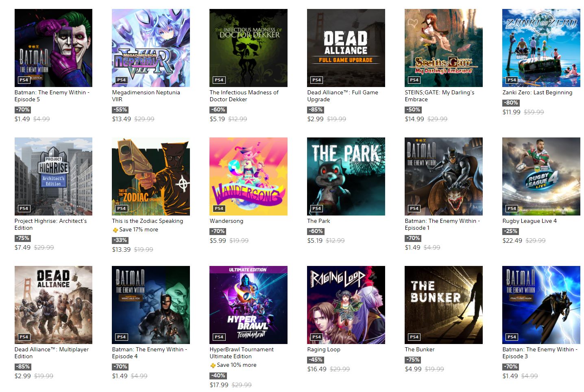Click Dead Alliance Multiplayer Edition title link
Viewport: 584px width, 392px height.
pos(52,353)
